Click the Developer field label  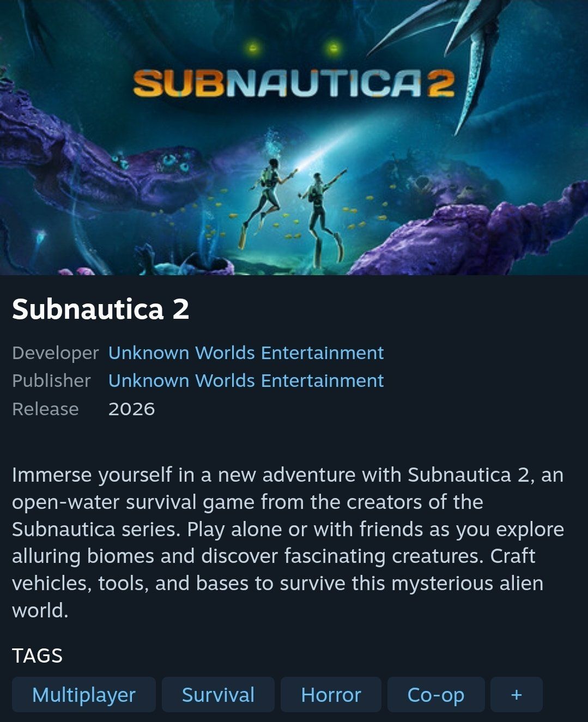55,353
